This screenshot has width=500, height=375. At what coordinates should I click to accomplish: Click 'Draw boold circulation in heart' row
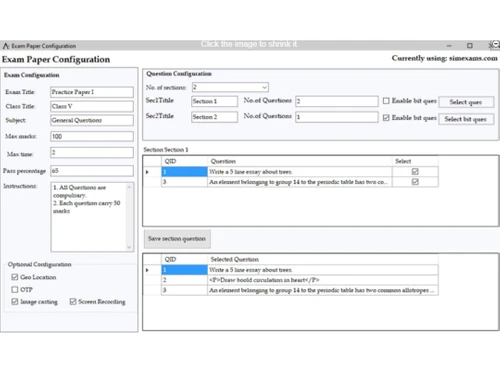[x=323, y=280]
